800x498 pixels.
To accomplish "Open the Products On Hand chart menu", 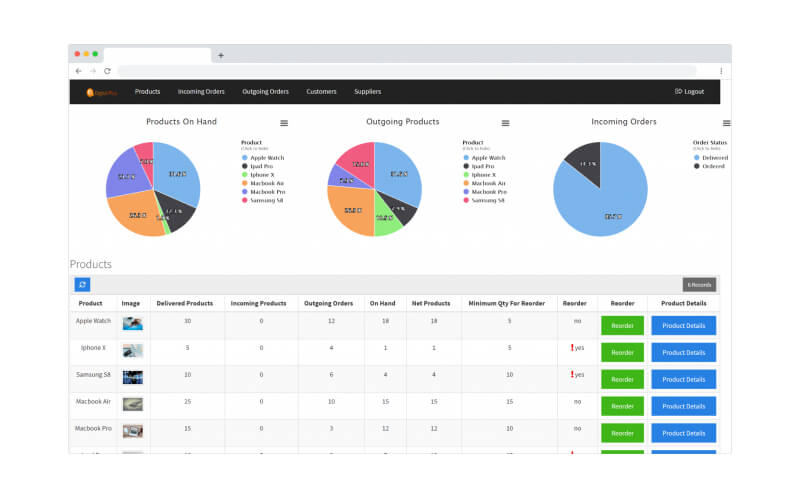I will pos(284,123).
